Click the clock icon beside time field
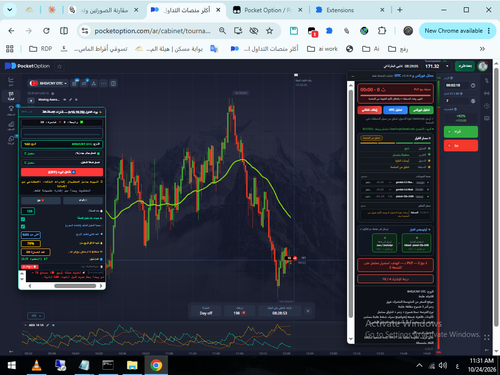This screenshot has width=500, height=375. click(473, 85)
